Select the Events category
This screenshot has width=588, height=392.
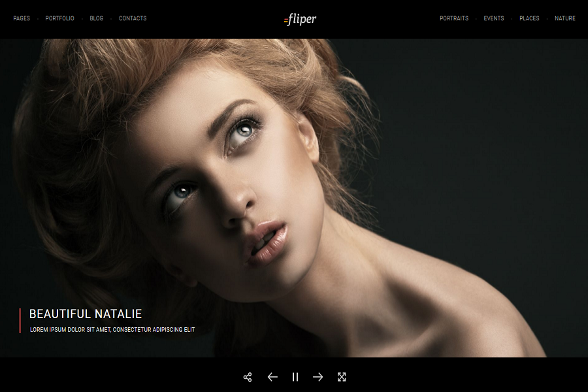tap(494, 18)
